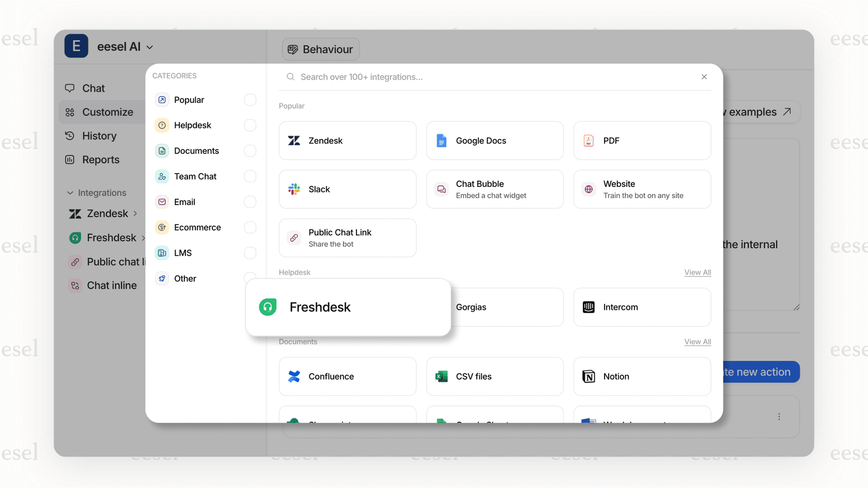This screenshot has height=488, width=868.
Task: Click View All for Helpdesk integrations
Action: tap(697, 272)
